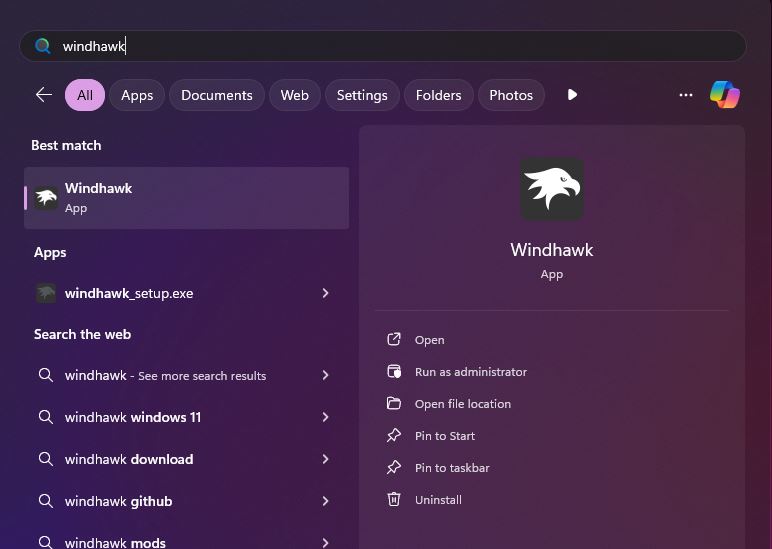Click the three-dot more options icon

[x=686, y=95]
